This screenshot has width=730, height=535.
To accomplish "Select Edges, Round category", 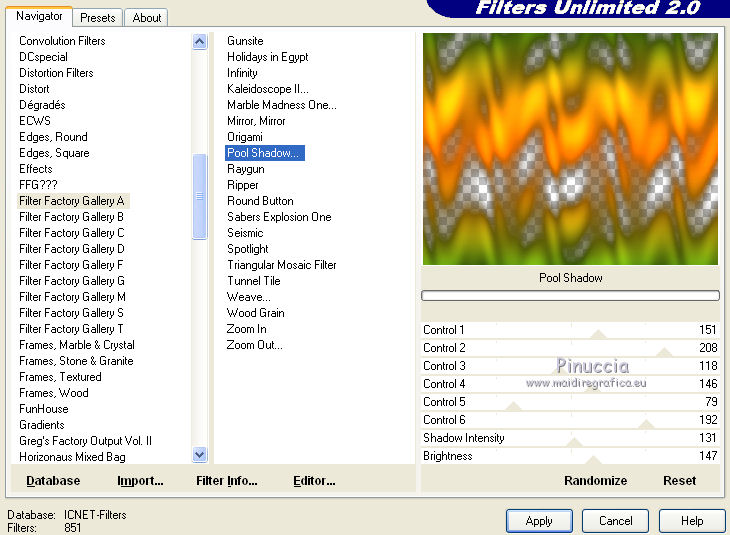I will click(54, 137).
